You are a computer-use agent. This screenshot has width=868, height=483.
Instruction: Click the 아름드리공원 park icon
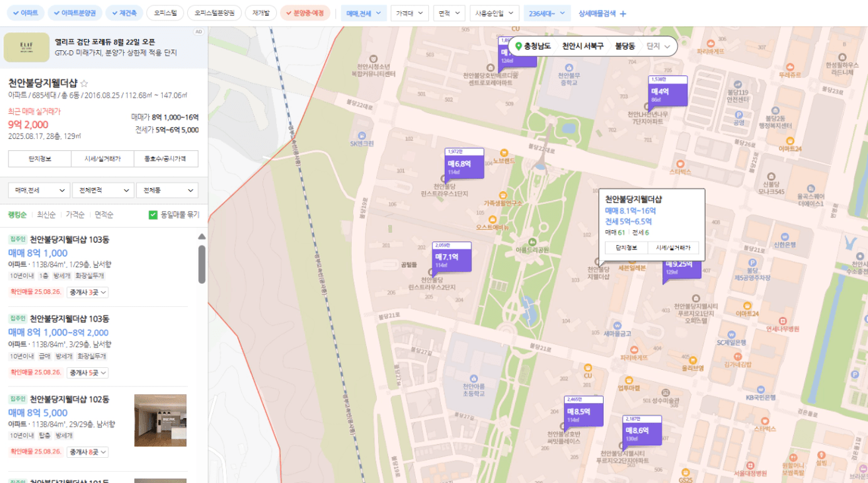pos(533,241)
